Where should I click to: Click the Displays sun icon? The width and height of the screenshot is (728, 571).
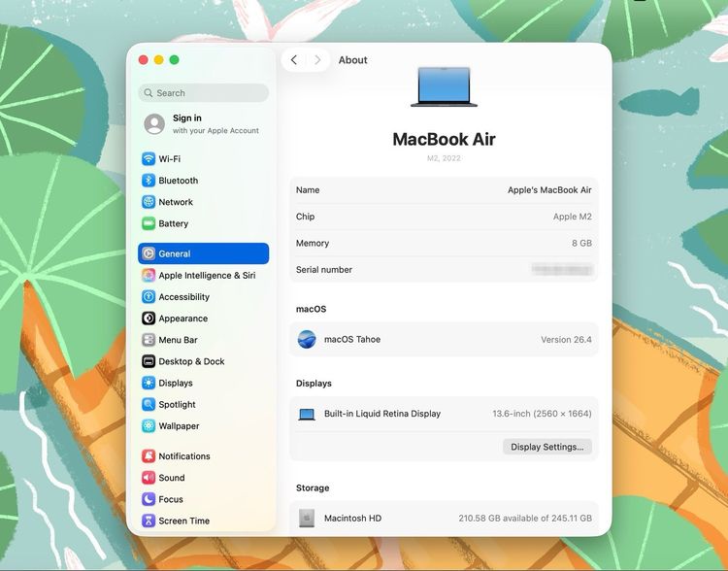pyautogui.click(x=149, y=383)
